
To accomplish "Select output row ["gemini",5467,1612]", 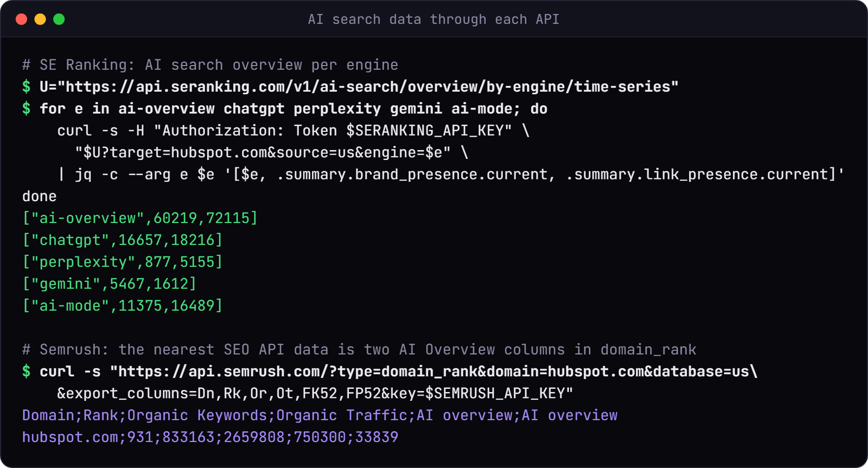I will coord(109,284).
